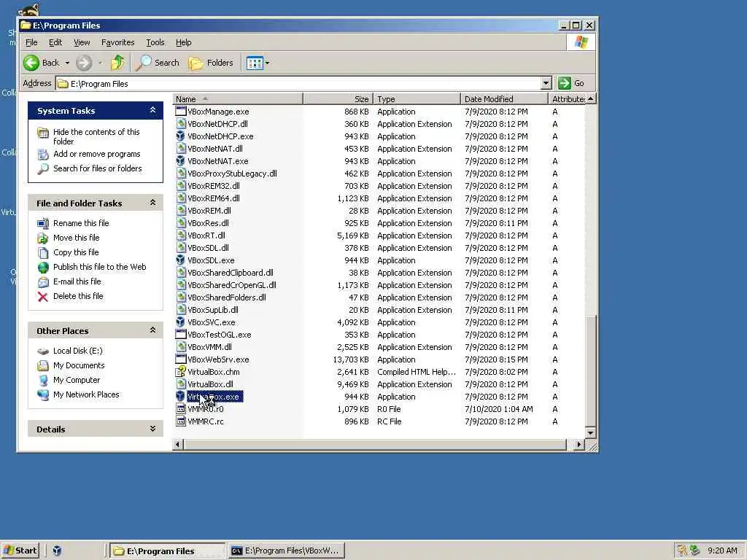The width and height of the screenshot is (747, 560).
Task: Click VirtualBox quick launch taskbar icon
Action: [57, 551]
